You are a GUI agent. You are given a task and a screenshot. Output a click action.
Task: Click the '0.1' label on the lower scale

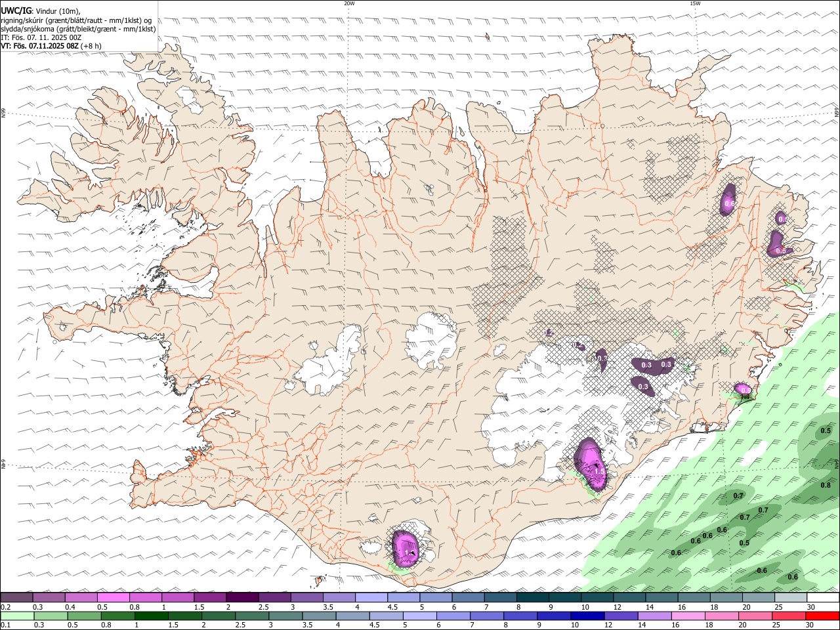click(5, 625)
